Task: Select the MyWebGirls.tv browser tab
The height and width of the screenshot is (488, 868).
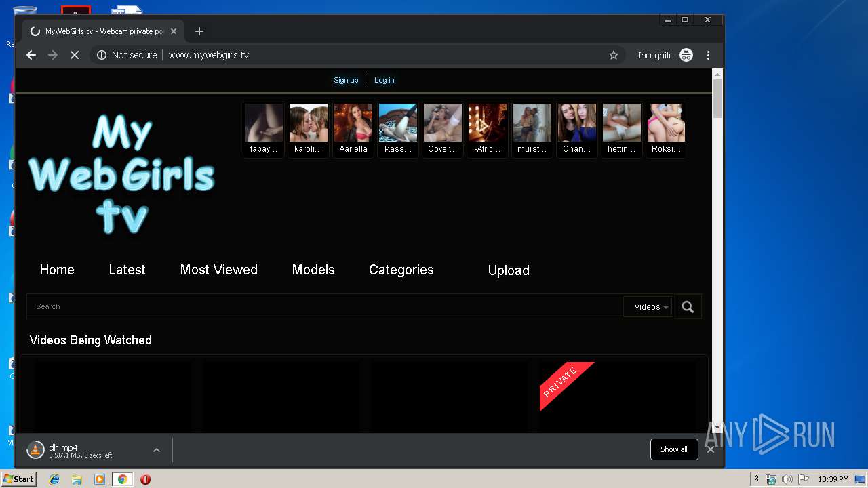Action: [x=104, y=31]
